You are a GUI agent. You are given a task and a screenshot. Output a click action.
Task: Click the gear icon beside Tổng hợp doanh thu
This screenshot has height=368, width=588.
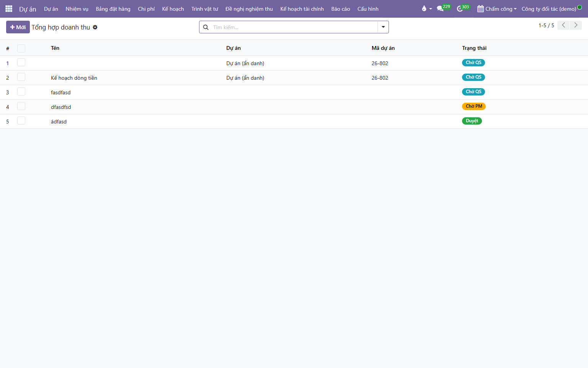pyautogui.click(x=95, y=27)
